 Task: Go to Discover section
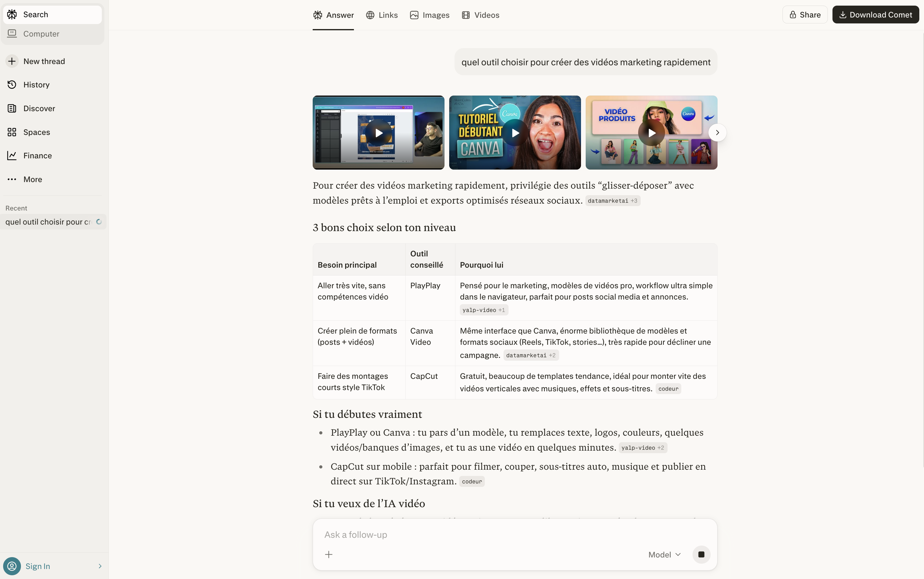[39, 108]
